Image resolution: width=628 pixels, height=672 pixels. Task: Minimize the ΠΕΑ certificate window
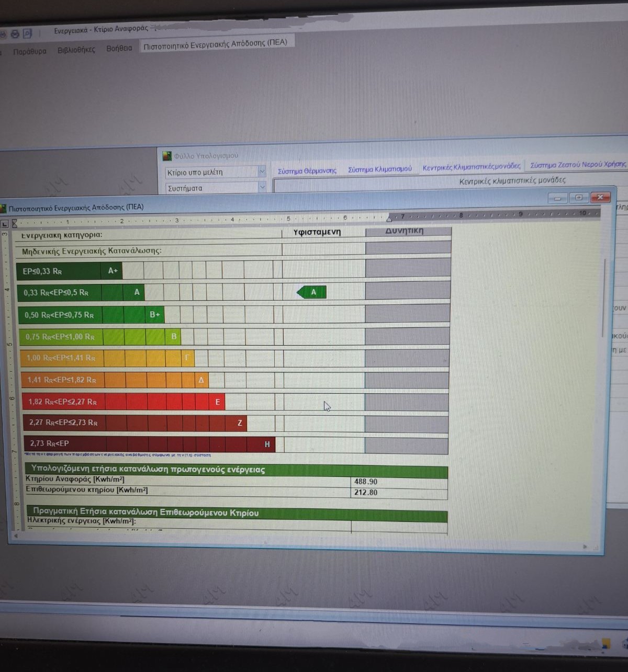click(x=557, y=198)
